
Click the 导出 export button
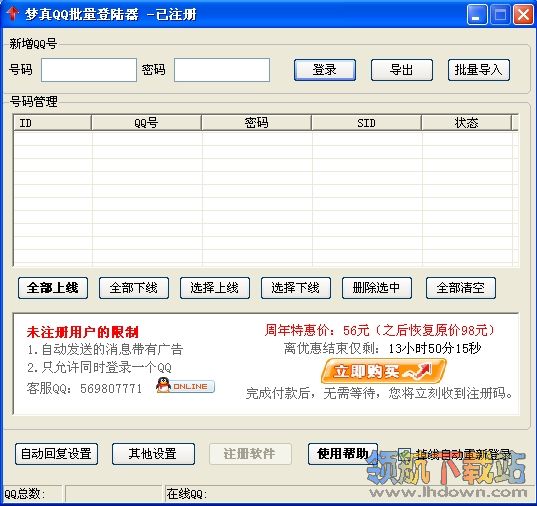point(401,70)
